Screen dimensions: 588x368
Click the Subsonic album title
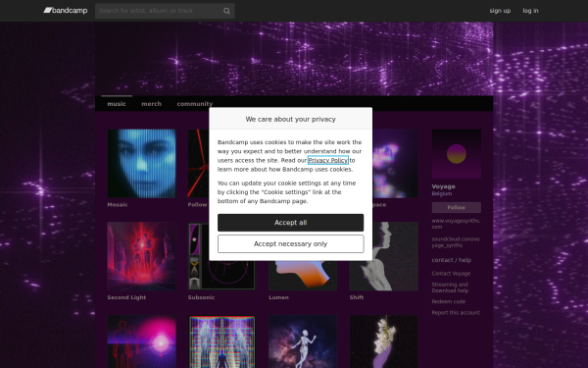[x=201, y=297]
